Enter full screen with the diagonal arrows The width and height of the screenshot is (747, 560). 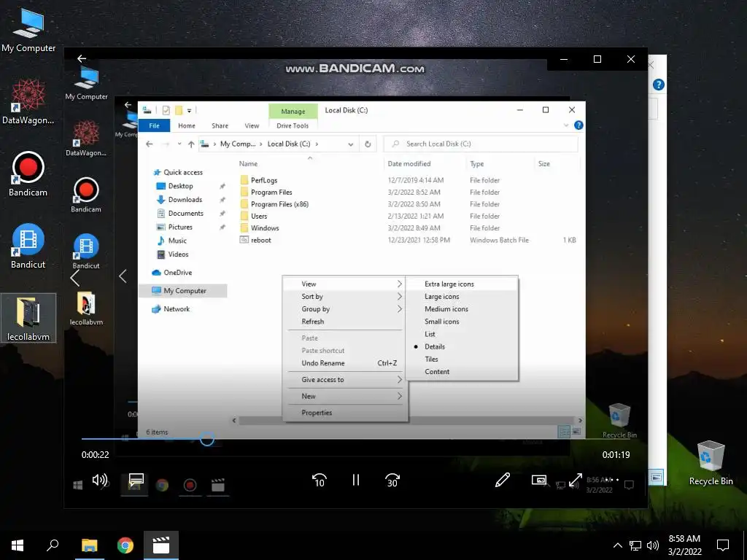click(x=575, y=480)
